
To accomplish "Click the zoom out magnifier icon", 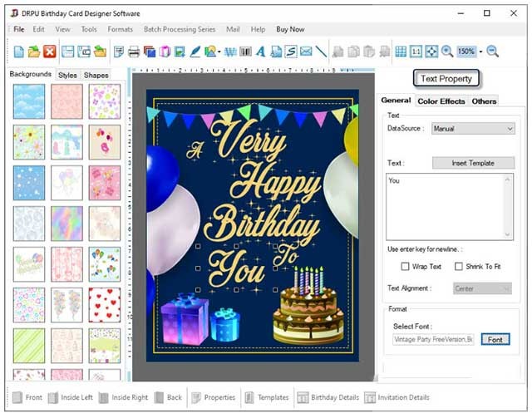I will 493,52.
